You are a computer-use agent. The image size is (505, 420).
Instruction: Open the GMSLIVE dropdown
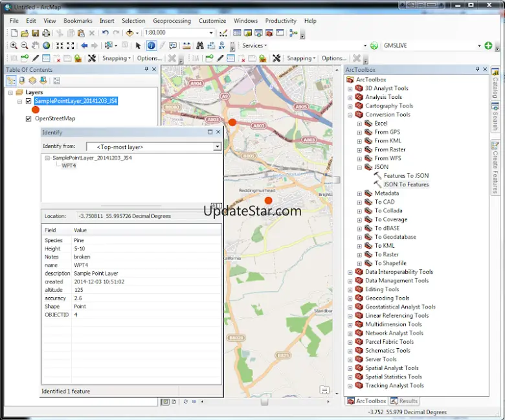click(x=479, y=46)
